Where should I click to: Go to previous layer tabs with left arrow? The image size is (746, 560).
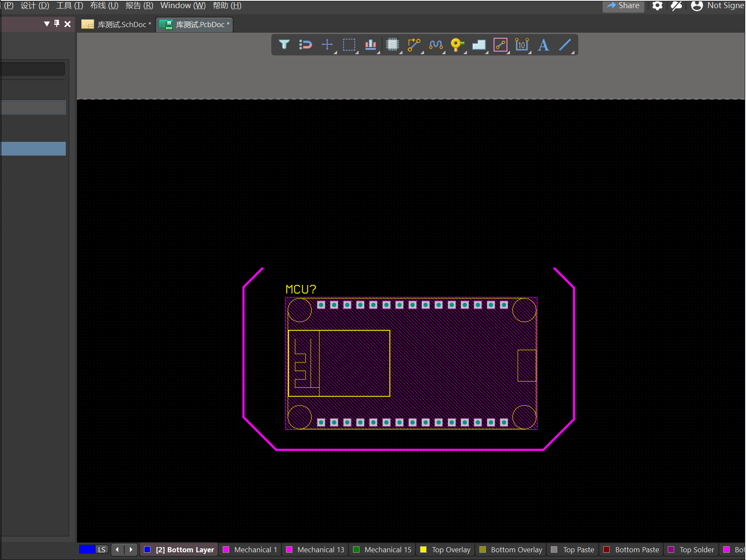tap(117, 549)
